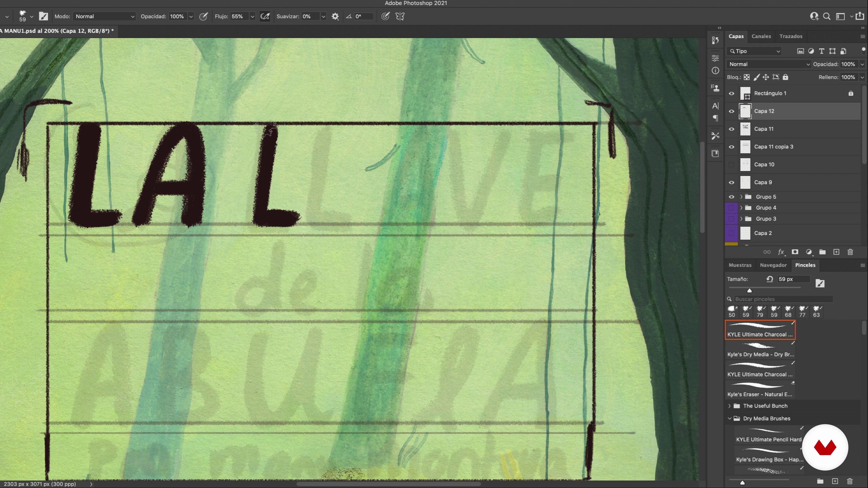This screenshot has height=488, width=868.
Task: Open the Suavizar smoothing dropdown arrow
Action: (x=323, y=16)
